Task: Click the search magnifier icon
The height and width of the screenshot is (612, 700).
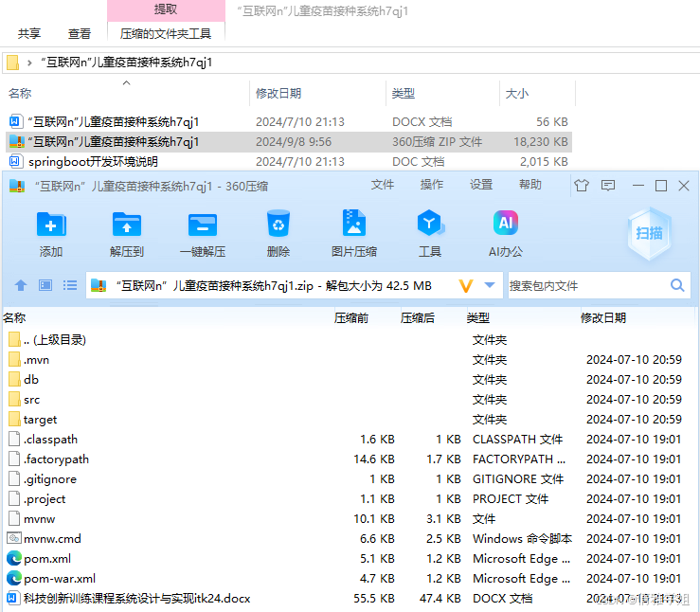Action: tap(677, 285)
